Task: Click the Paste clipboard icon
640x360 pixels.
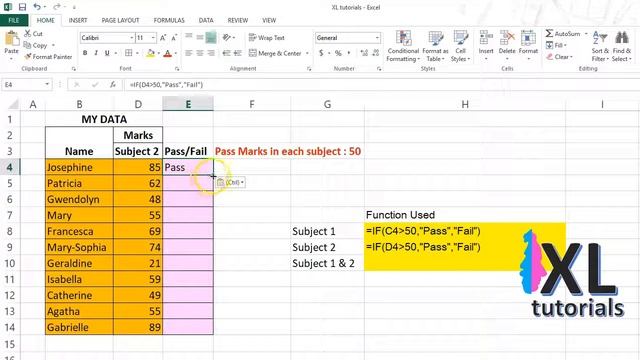Action: pyautogui.click(x=11, y=39)
